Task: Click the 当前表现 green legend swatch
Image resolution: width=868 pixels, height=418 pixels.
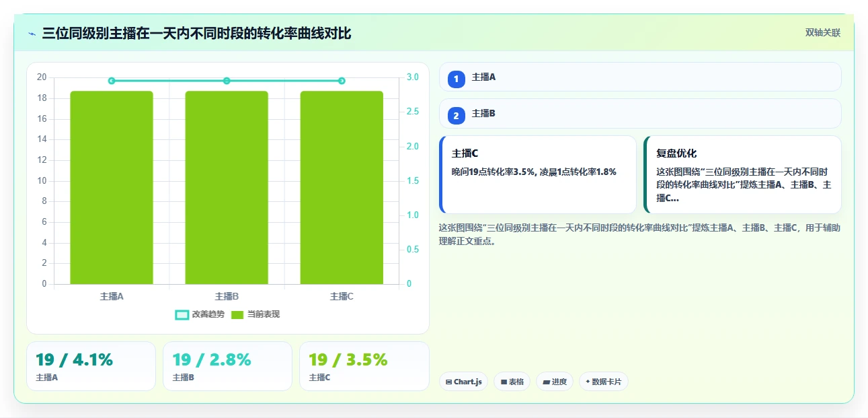Action: coord(237,314)
